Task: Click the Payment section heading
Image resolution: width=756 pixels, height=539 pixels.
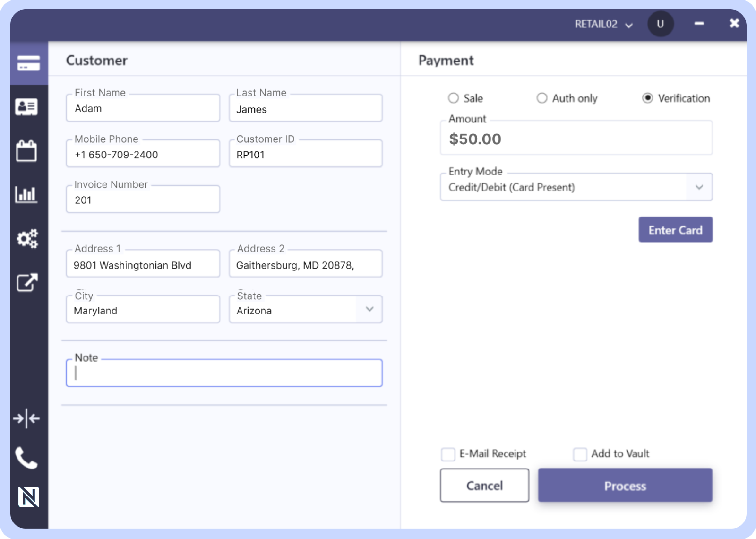Action: click(446, 60)
